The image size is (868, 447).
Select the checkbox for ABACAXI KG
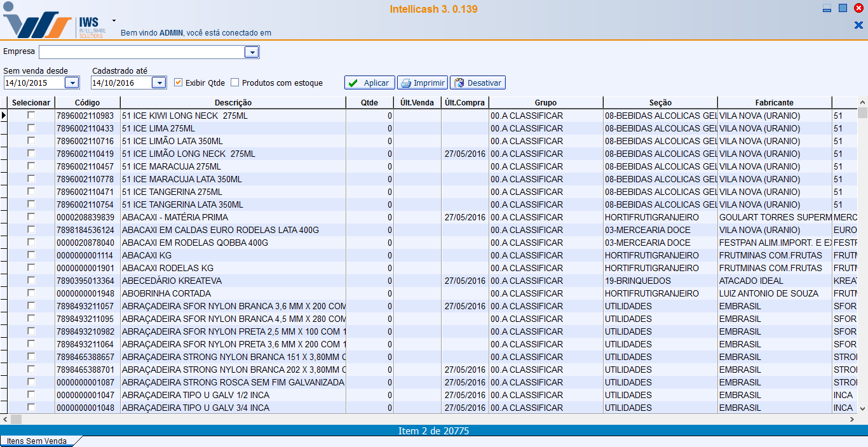click(31, 255)
